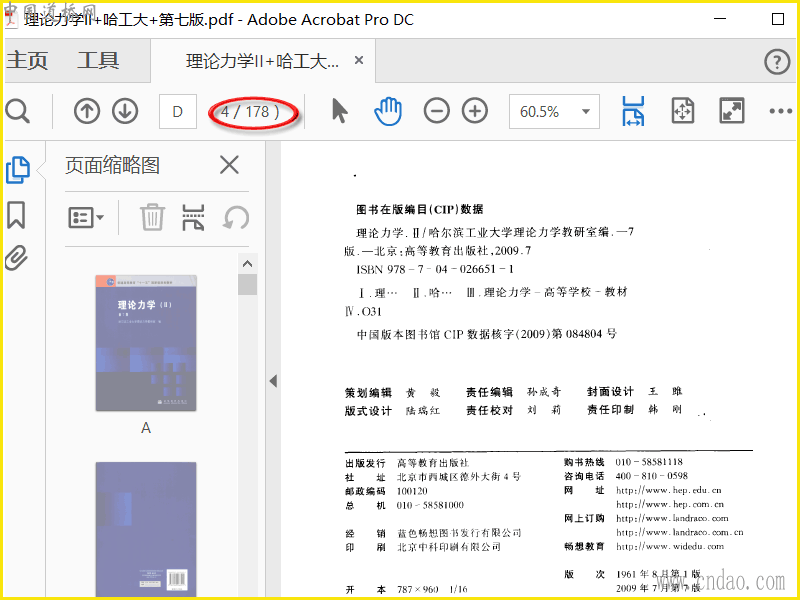Select the 理论力学II+哈工大 document tab

262,61
